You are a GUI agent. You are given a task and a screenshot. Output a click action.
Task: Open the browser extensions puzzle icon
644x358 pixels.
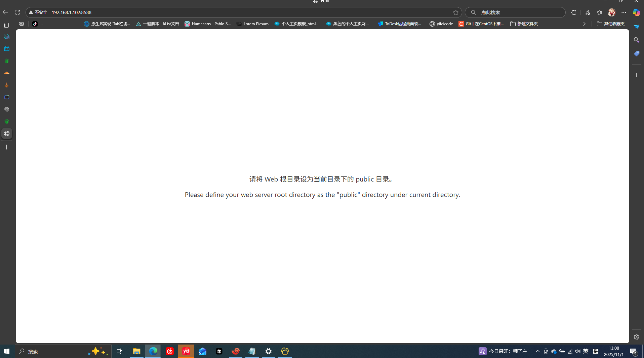[574, 12]
